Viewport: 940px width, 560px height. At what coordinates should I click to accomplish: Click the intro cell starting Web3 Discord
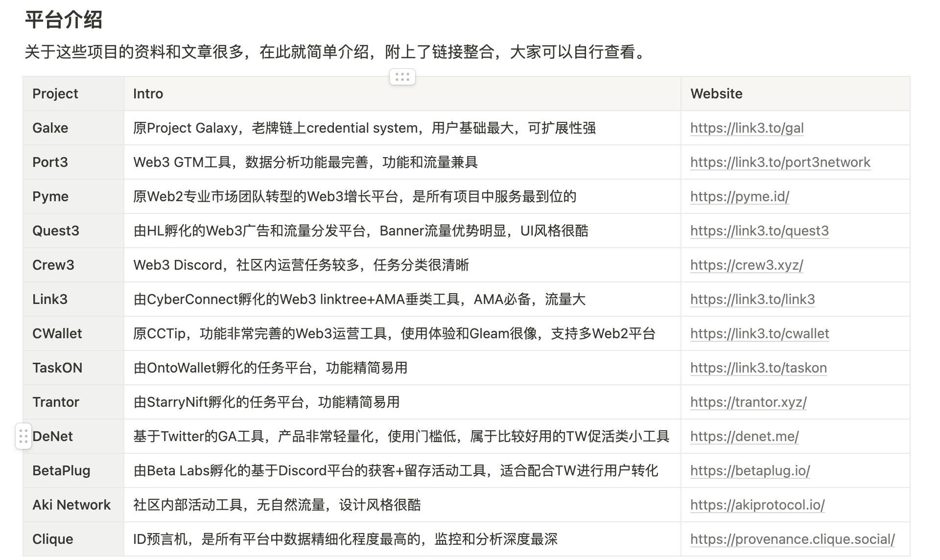coord(402,265)
